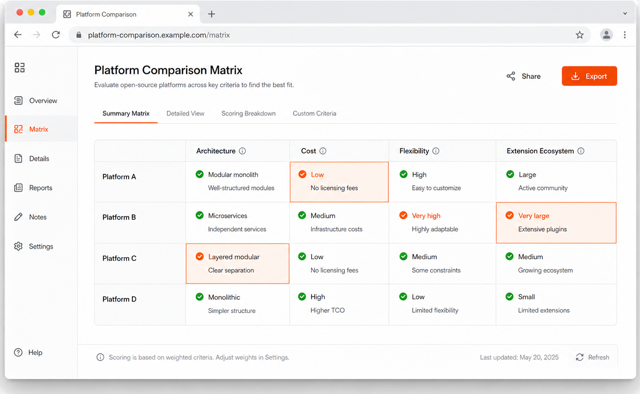Refresh the matrix data
640x394 pixels.
592,357
